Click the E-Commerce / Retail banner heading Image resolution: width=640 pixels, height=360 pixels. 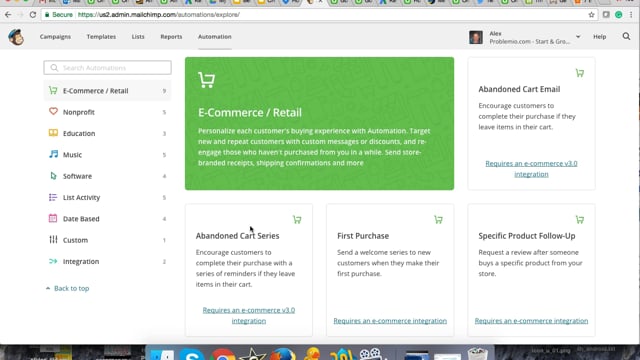[x=250, y=113]
